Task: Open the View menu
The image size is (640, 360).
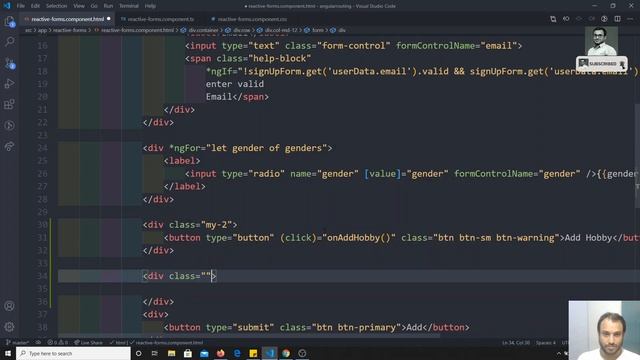Action: pyautogui.click(x=79, y=6)
